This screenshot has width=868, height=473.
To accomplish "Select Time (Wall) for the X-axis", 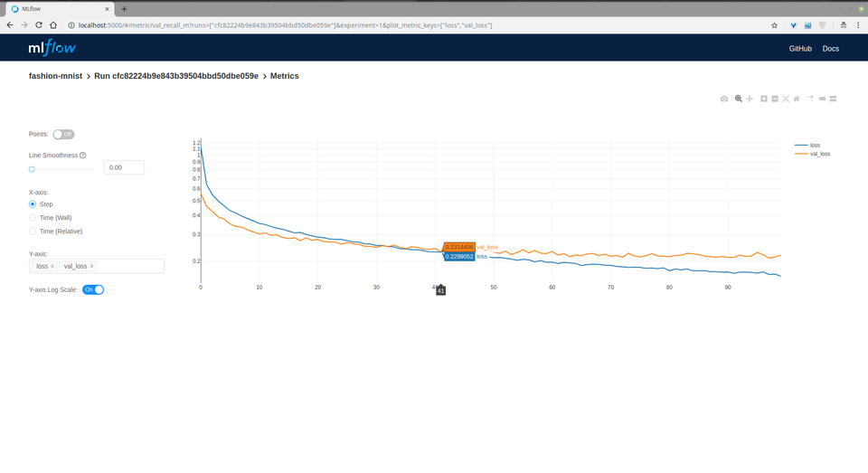I will [33, 218].
